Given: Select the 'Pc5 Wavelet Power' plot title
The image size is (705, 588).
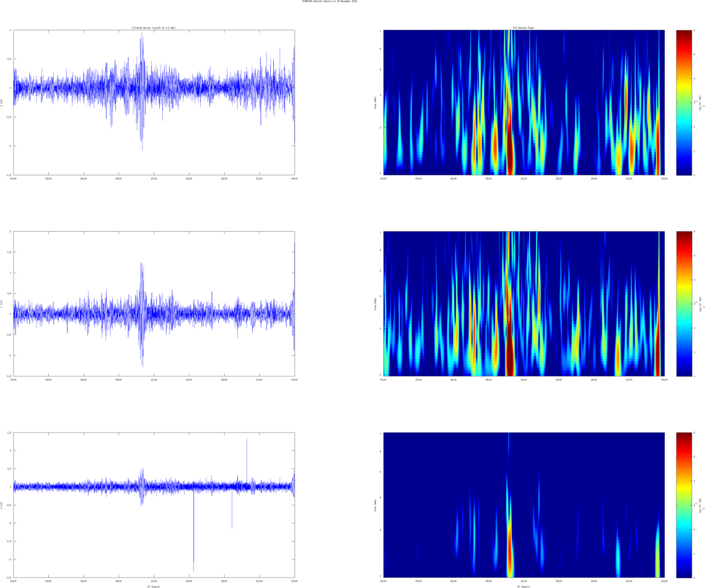Looking at the screenshot, I should point(524,28).
